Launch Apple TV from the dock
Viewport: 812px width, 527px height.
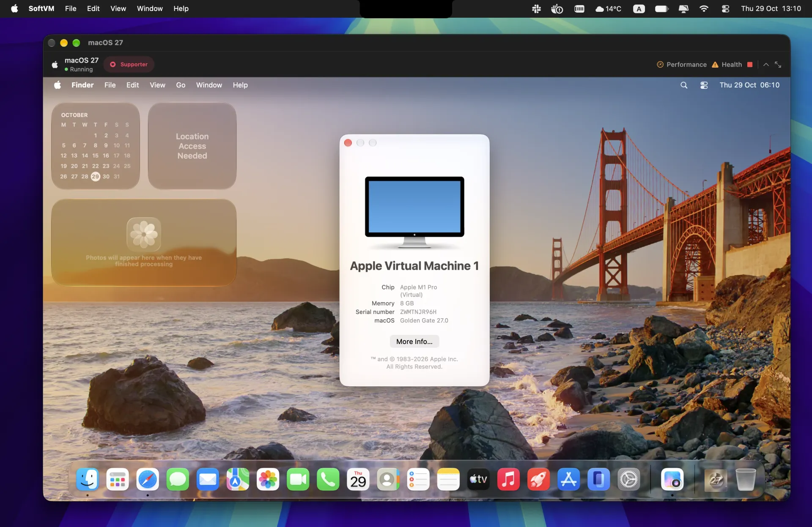tap(478, 479)
